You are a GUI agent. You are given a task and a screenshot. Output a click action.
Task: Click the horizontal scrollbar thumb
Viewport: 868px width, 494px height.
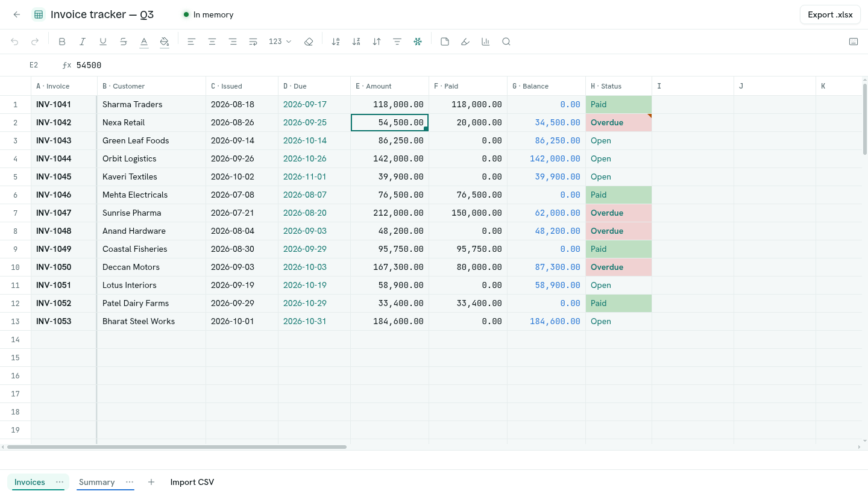(177, 447)
